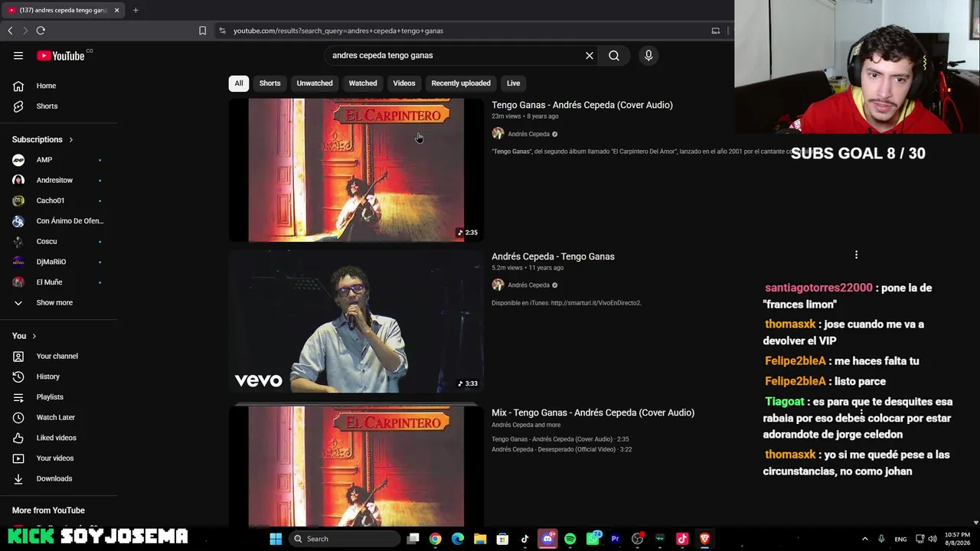
Task: Go to the YouTube home logo
Action: (60, 55)
